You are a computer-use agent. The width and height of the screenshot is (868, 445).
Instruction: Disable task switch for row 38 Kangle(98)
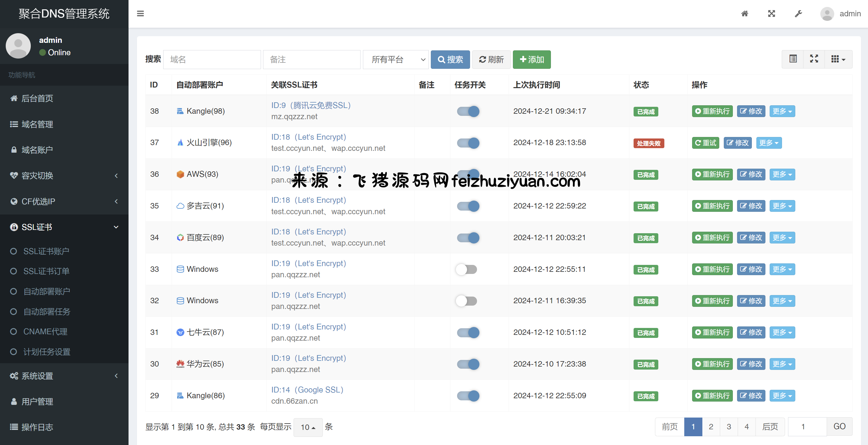468,111
